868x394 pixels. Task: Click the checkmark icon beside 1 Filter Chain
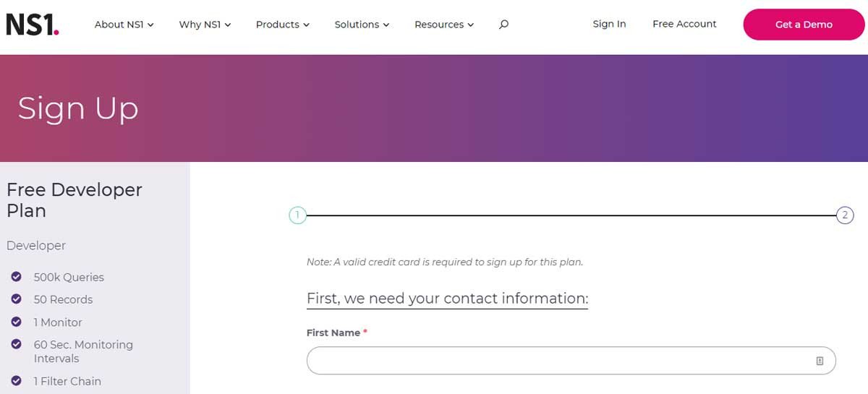tap(16, 380)
